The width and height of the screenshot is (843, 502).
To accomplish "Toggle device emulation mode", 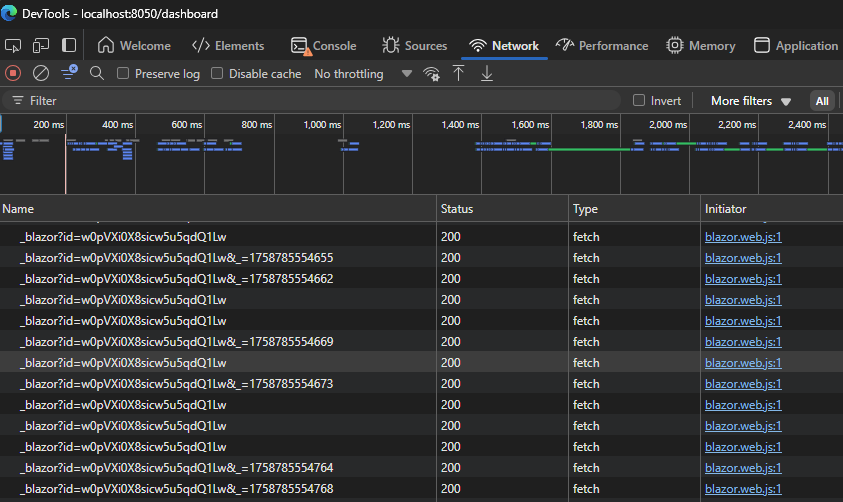I will (41, 45).
